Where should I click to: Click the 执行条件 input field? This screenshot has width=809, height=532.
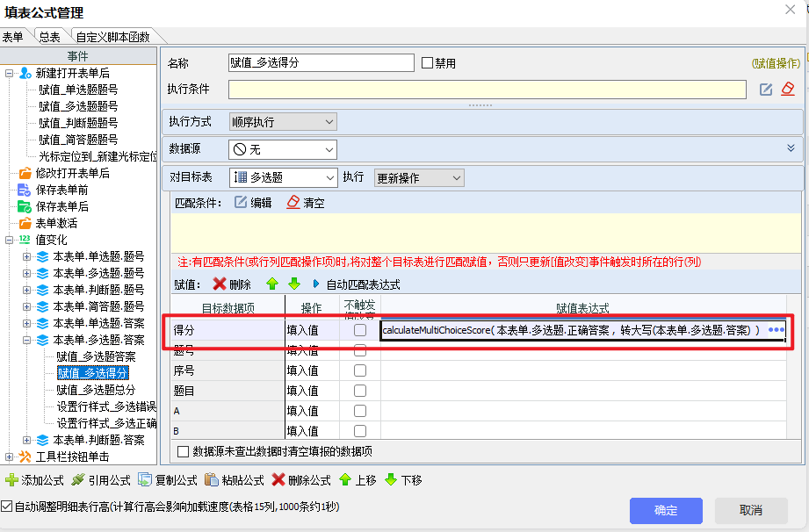click(x=487, y=90)
